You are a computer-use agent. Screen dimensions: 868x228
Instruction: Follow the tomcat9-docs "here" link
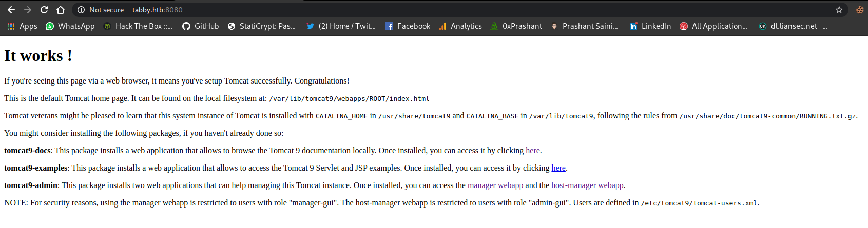[x=532, y=151]
